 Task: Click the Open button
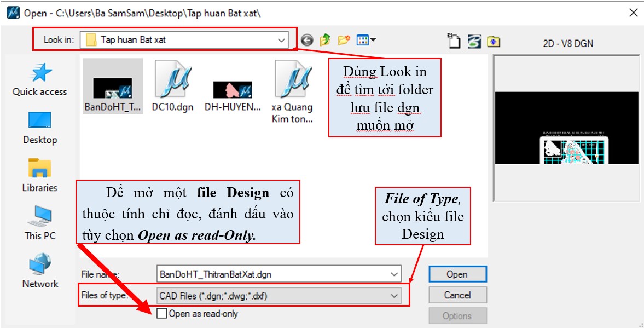[457, 274]
